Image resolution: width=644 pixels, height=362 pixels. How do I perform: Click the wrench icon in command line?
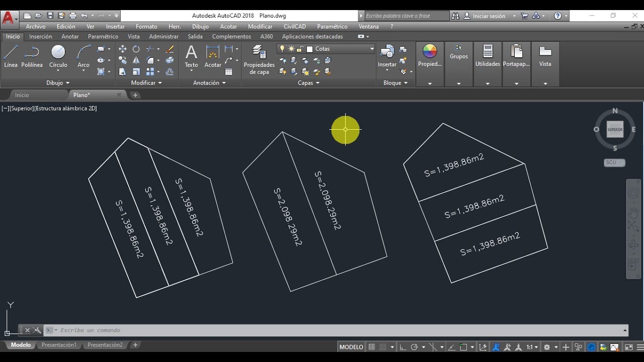tap(37, 330)
